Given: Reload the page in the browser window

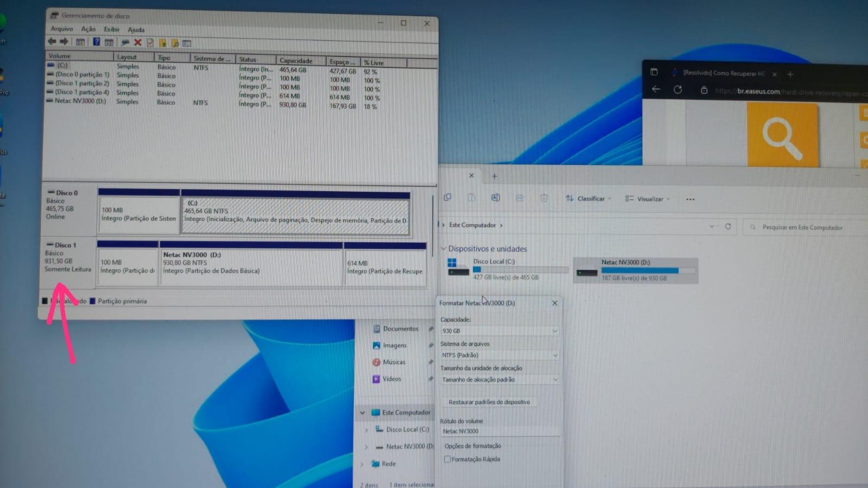Looking at the screenshot, I should pyautogui.click(x=678, y=90).
